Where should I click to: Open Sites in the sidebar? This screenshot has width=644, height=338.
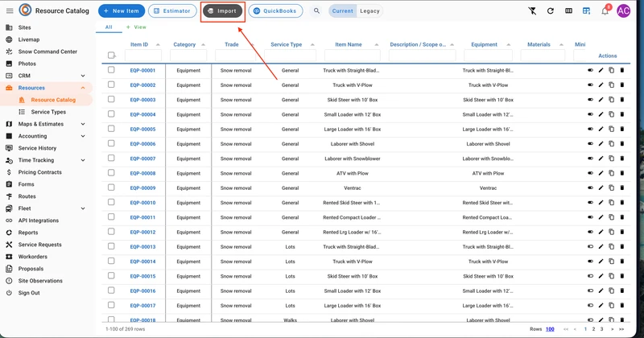tap(25, 27)
